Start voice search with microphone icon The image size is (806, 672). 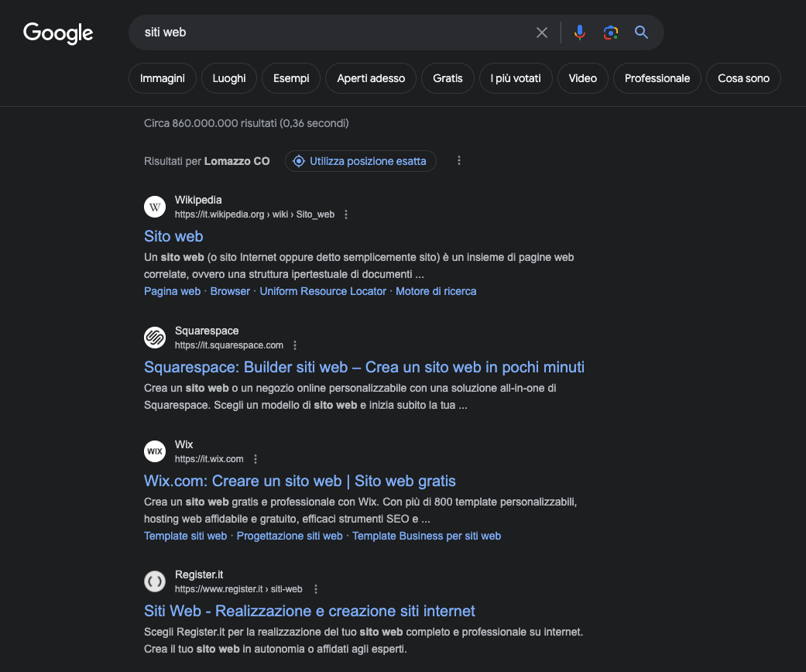(x=579, y=33)
